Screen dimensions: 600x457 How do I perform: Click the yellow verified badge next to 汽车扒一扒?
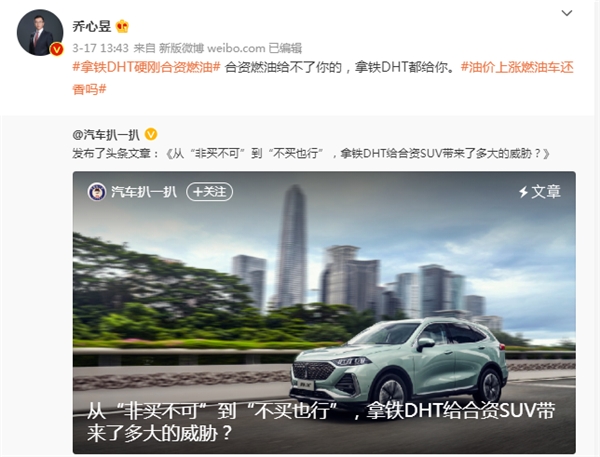point(151,134)
